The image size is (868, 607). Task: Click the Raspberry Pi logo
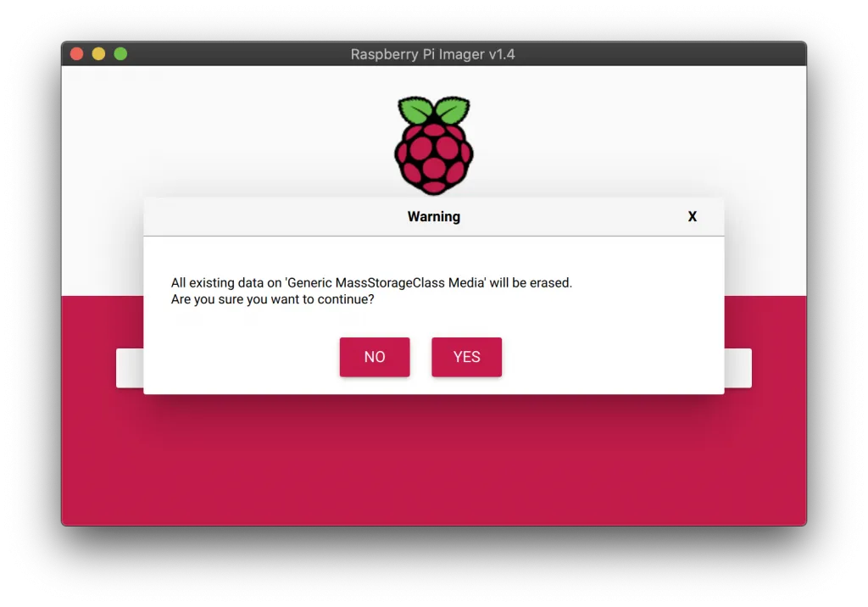coord(434,146)
